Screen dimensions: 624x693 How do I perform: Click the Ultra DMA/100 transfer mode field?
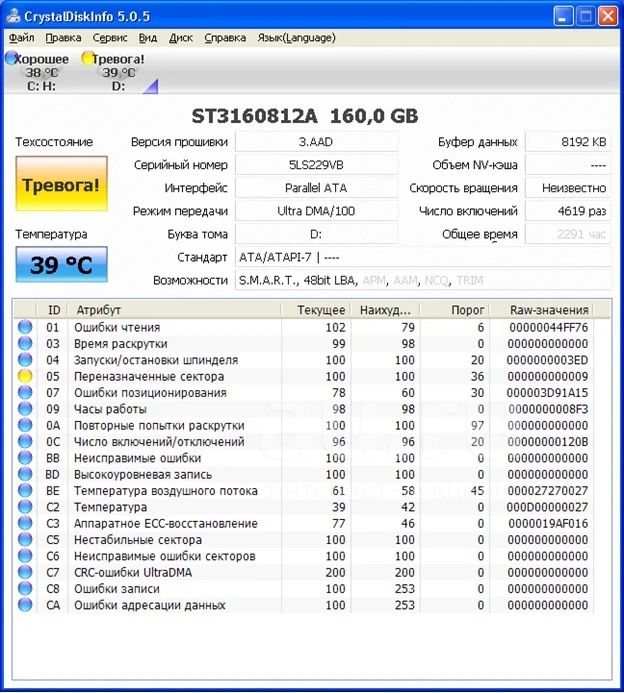click(316, 211)
